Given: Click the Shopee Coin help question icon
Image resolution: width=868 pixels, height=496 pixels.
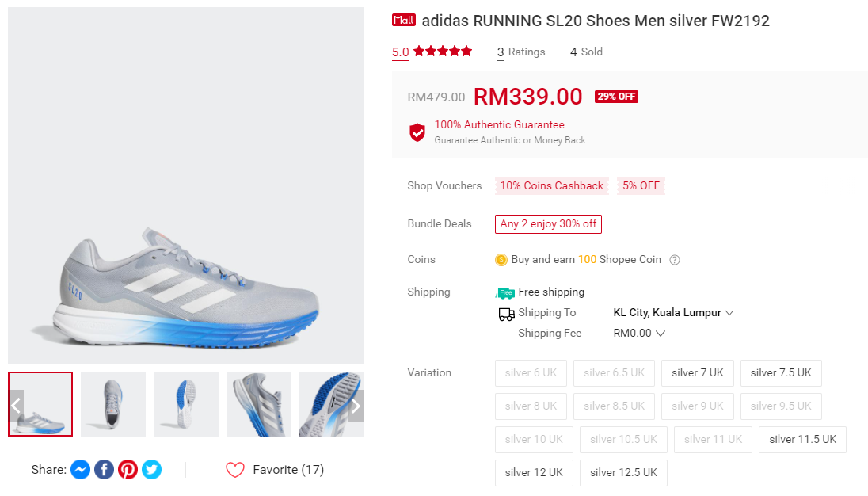Looking at the screenshot, I should pyautogui.click(x=675, y=260).
